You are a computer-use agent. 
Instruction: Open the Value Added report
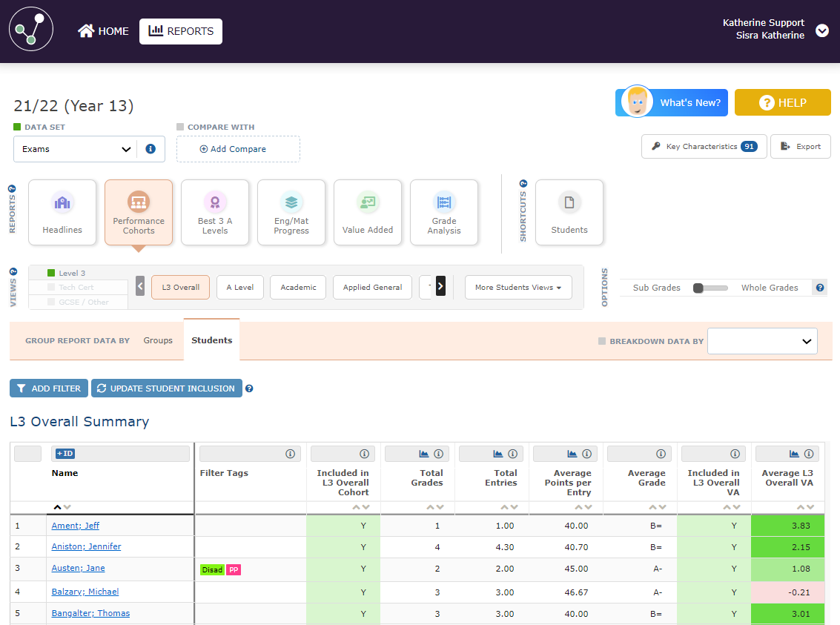[368, 212]
